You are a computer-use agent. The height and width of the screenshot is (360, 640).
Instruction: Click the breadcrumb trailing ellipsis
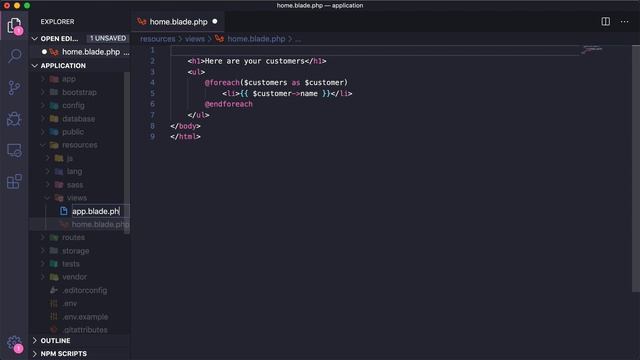pyautogui.click(x=298, y=39)
